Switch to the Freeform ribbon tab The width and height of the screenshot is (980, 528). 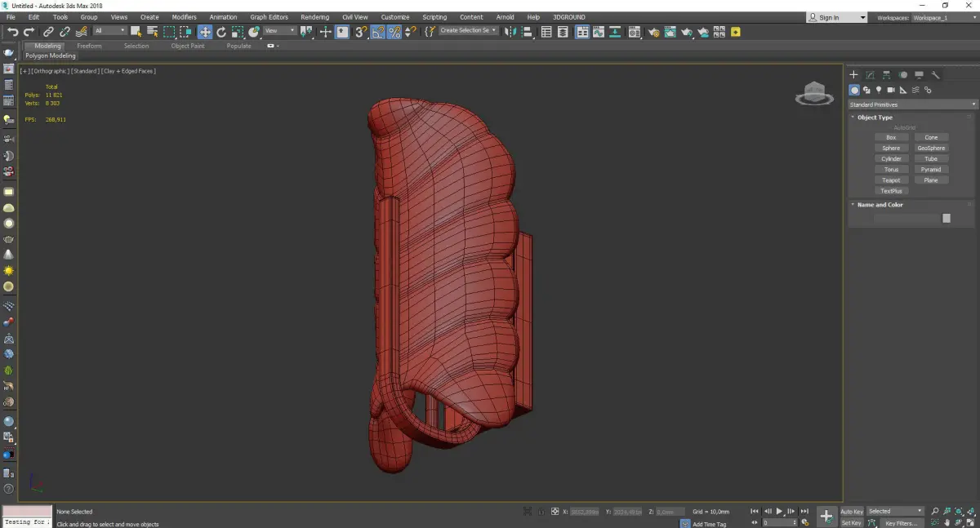(x=89, y=46)
